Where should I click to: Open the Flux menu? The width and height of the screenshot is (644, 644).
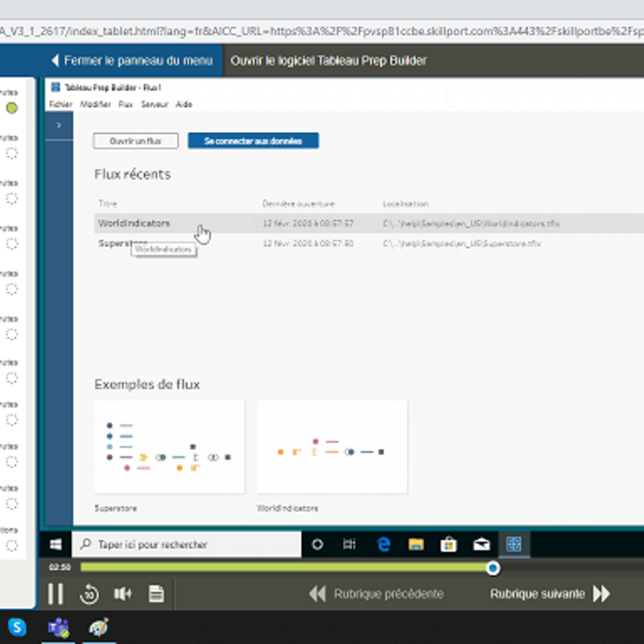(126, 105)
